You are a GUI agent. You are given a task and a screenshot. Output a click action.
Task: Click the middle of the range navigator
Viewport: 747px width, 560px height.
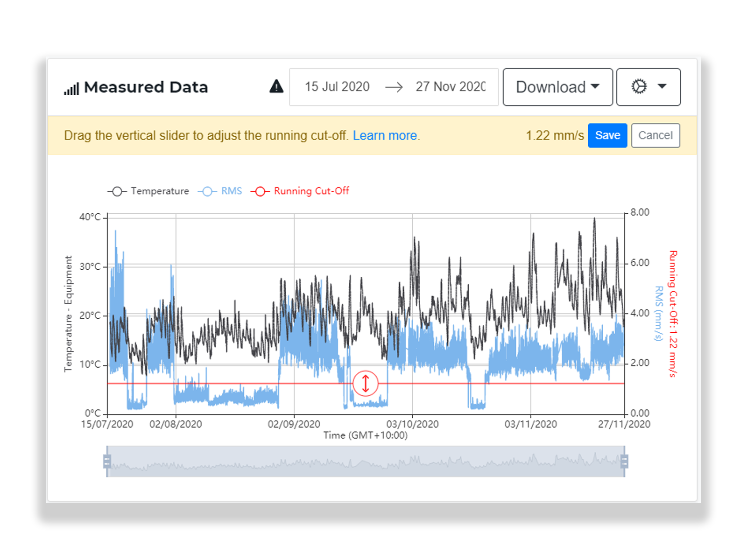[366, 462]
